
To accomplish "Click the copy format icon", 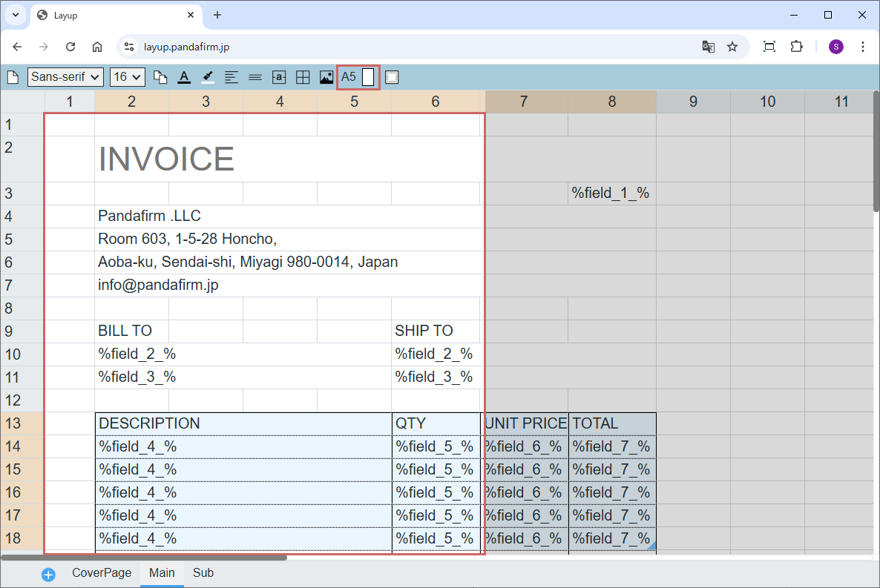I will click(160, 77).
